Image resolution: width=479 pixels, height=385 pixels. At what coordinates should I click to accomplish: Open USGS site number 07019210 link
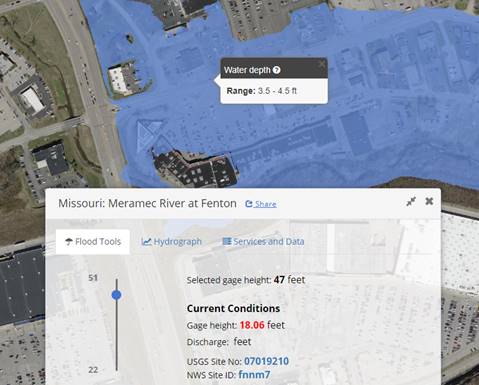click(x=266, y=361)
